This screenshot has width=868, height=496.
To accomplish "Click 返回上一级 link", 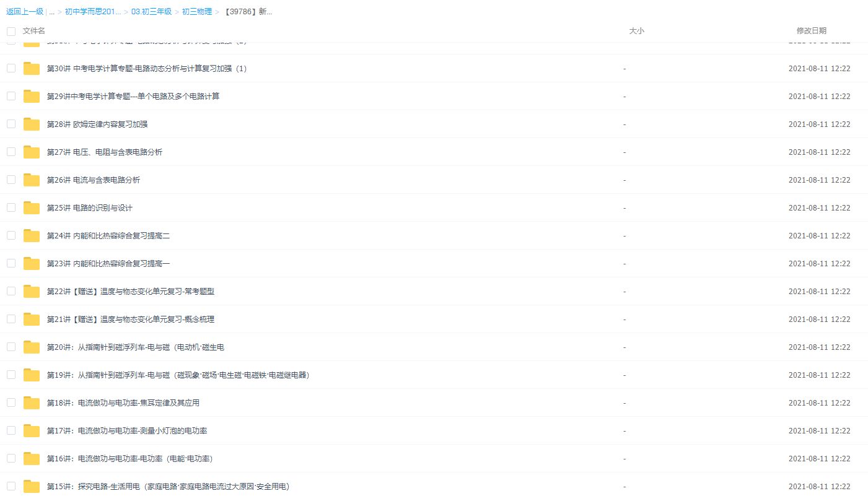I will tap(25, 12).
